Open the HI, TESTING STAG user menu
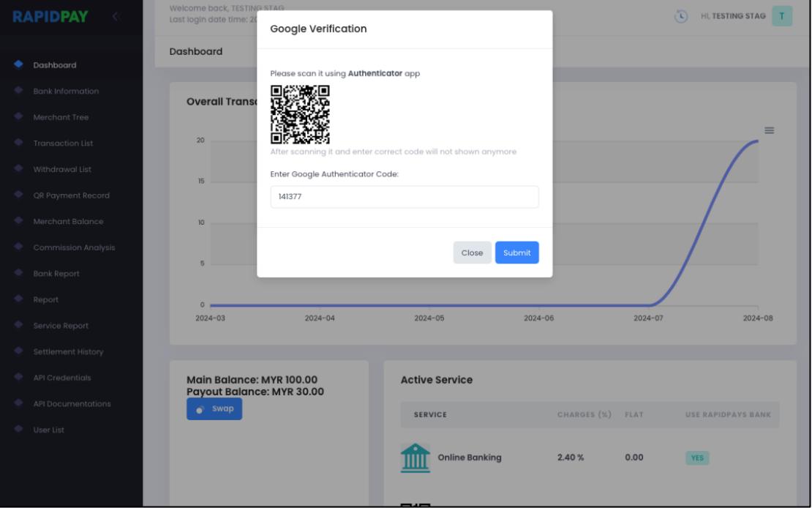The width and height of the screenshot is (812, 508). (732, 15)
